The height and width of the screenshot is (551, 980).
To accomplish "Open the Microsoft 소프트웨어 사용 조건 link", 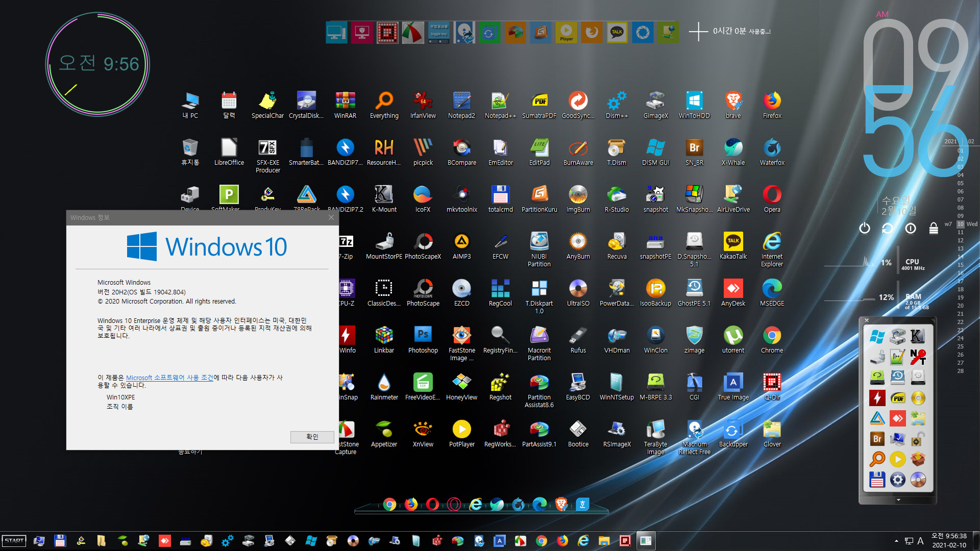I will coord(169,378).
